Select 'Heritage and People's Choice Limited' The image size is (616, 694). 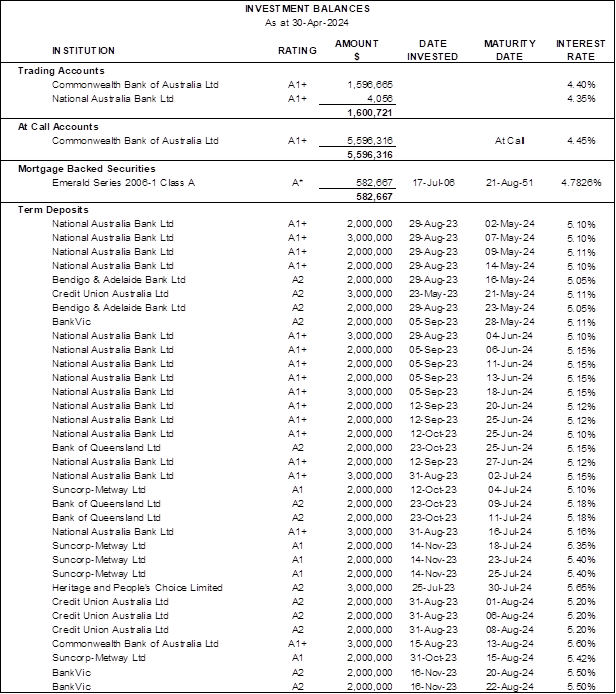coord(137,588)
